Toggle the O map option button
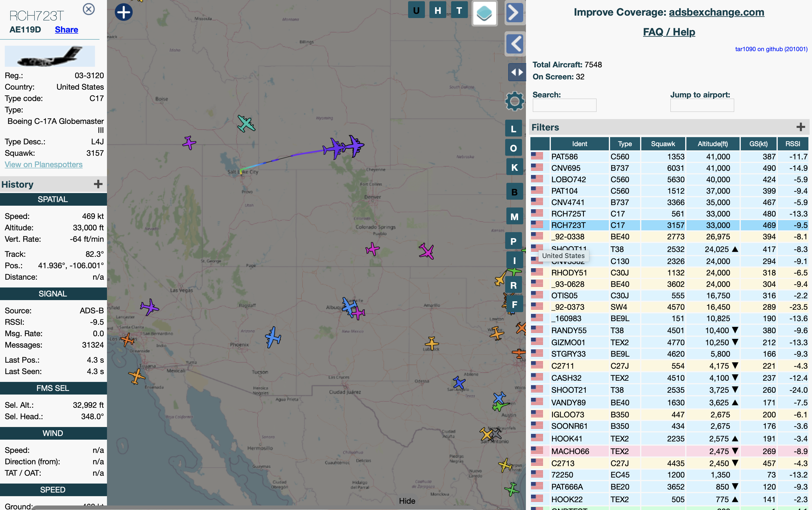The image size is (812, 510). pyautogui.click(x=513, y=148)
